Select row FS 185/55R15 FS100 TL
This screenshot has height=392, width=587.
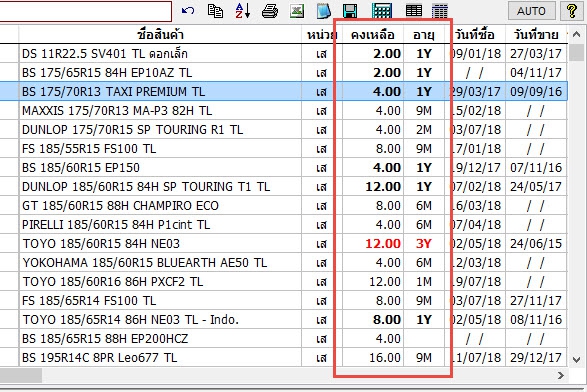click(x=284, y=149)
